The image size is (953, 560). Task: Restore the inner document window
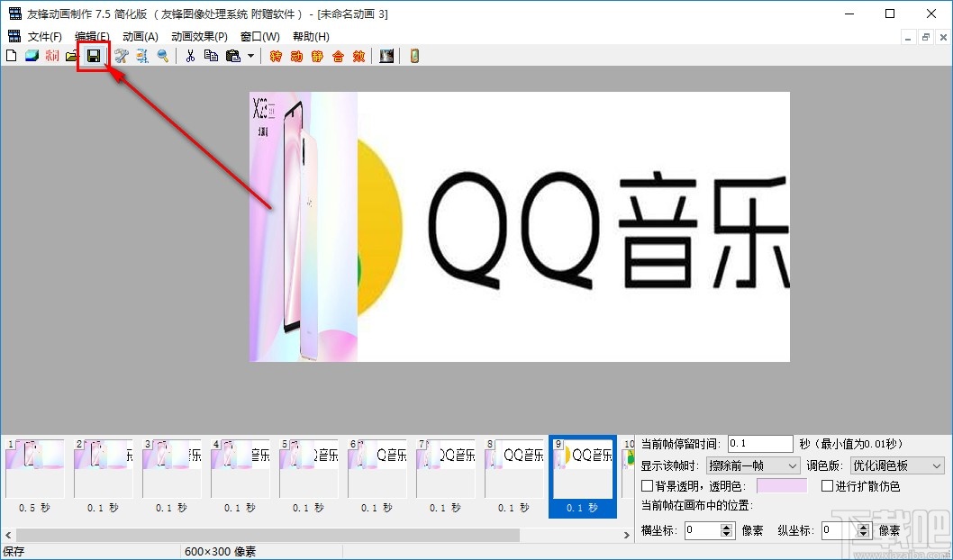coord(926,37)
